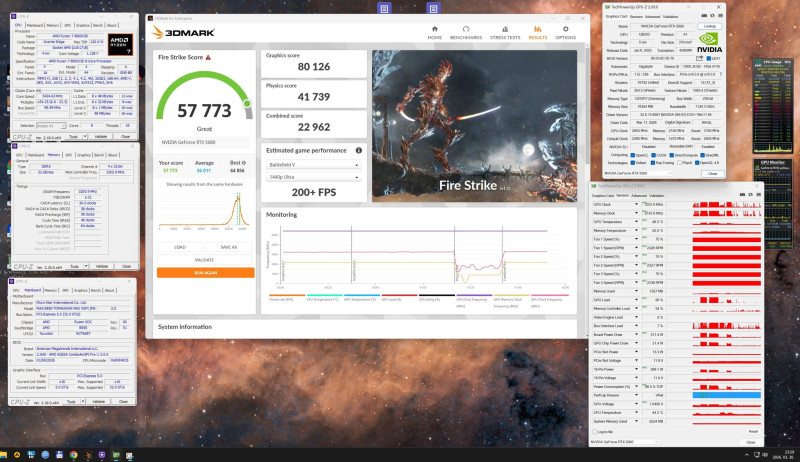This screenshot has height=462, width=800.
Task: Switch to SPD tab in top CPU-Z window
Action: tap(67, 25)
